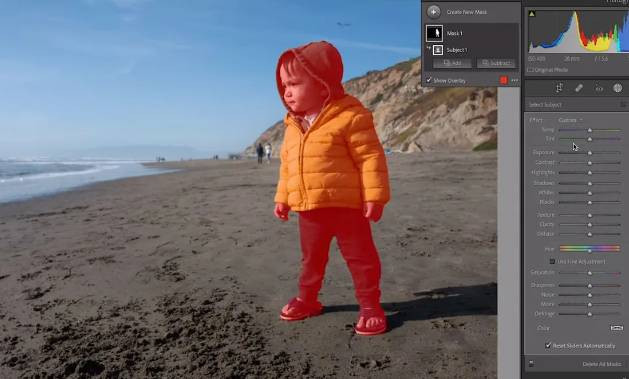Screen dimensions: 629x379
Task: Toggle the histogram shadow clipping triangle
Action: [x=532, y=14]
